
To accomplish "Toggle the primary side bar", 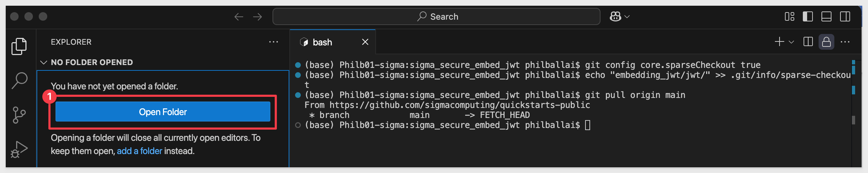I will point(808,17).
